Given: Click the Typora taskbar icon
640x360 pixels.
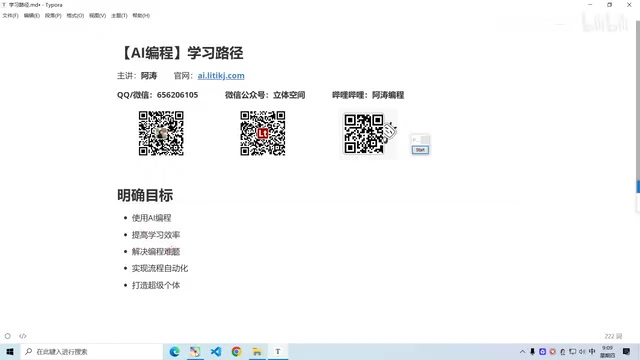Looking at the screenshot, I should point(278,351).
